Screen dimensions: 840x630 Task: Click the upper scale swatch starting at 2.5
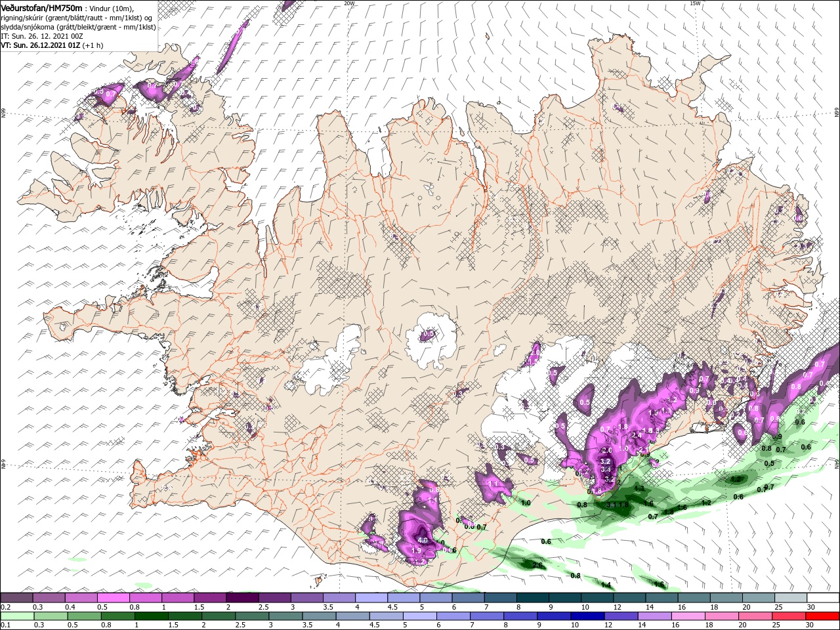tap(274, 598)
